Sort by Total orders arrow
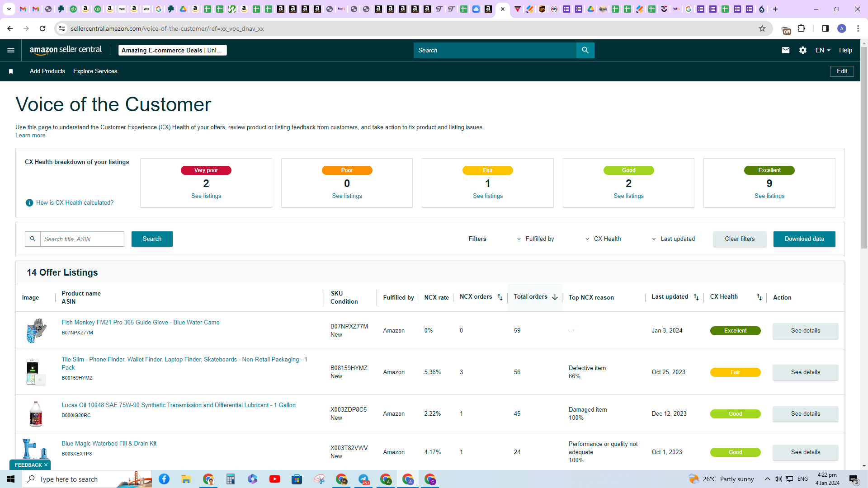The image size is (868, 488). pos(555,297)
